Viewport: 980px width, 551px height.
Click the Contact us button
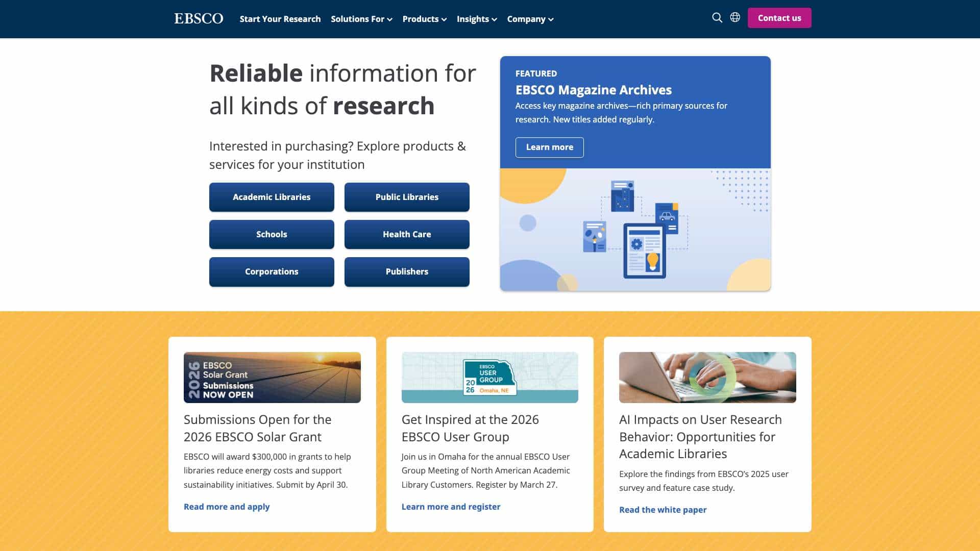pyautogui.click(x=779, y=18)
